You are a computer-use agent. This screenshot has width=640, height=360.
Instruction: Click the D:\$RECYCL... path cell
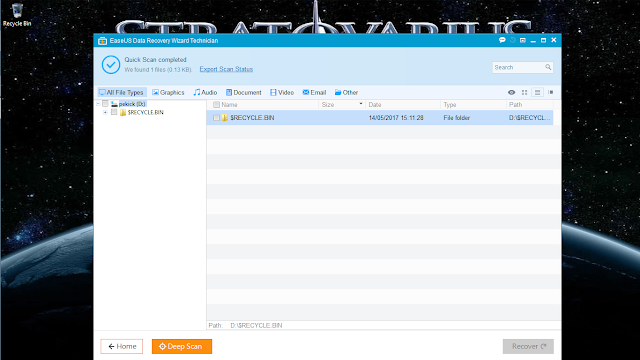point(529,118)
